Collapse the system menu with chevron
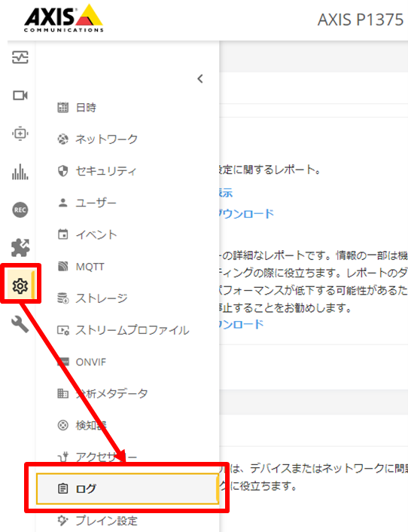 click(200, 78)
